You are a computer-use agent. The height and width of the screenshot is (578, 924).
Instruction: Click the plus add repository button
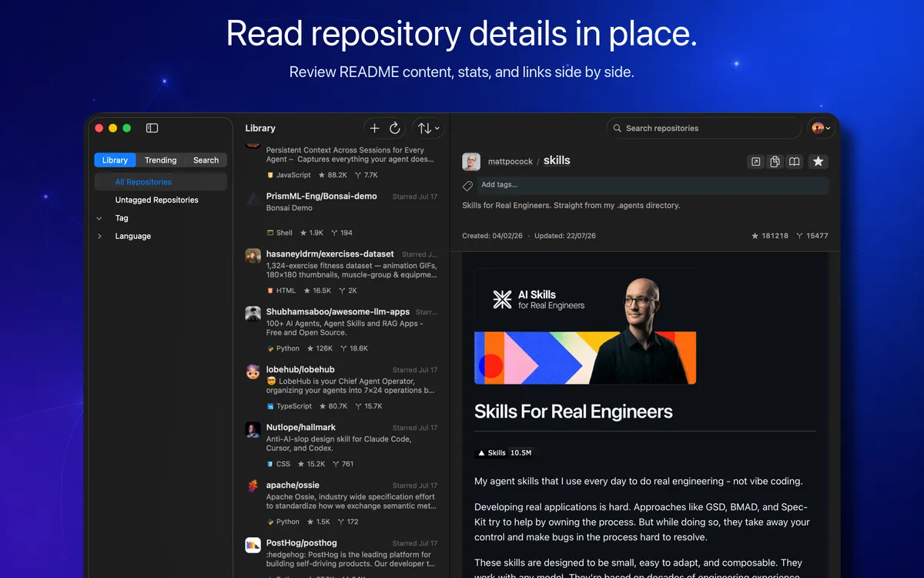click(374, 129)
